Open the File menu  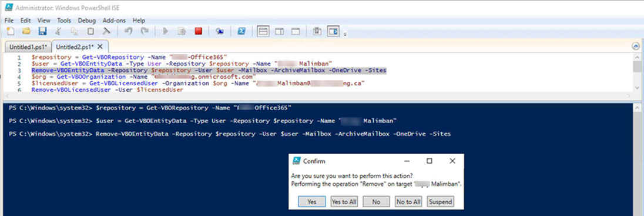pos(9,20)
